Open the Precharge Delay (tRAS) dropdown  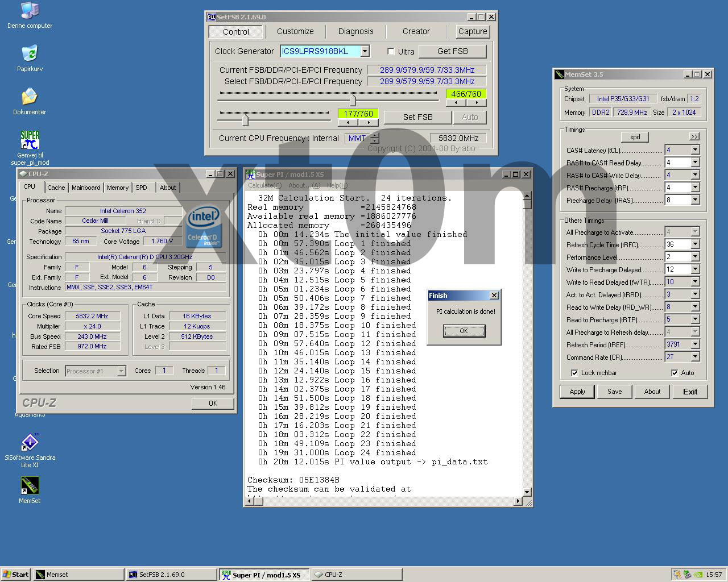coord(695,200)
